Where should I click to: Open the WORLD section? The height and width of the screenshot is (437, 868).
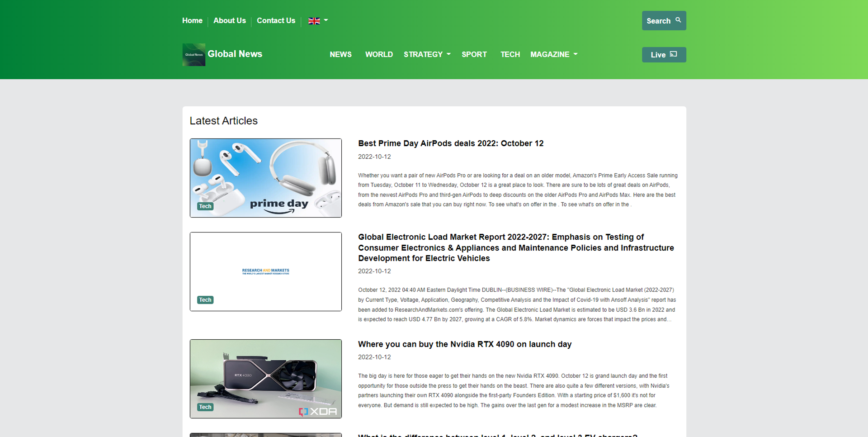point(379,54)
